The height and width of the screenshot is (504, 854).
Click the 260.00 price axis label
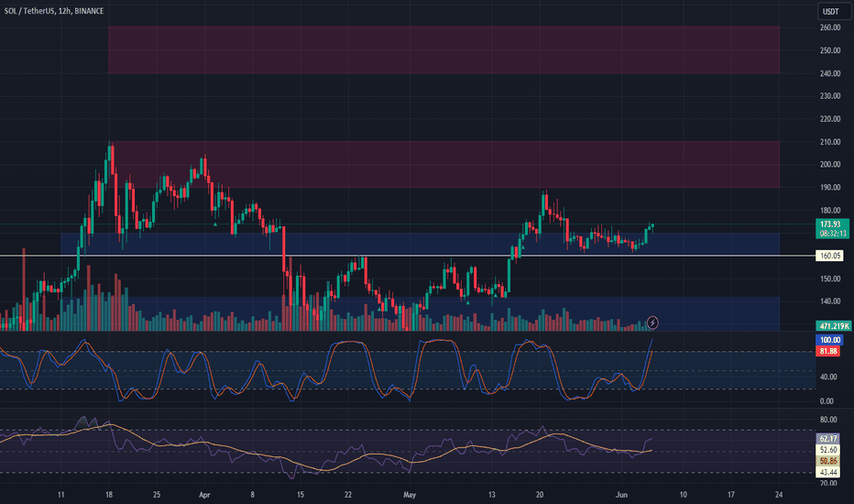click(x=830, y=27)
